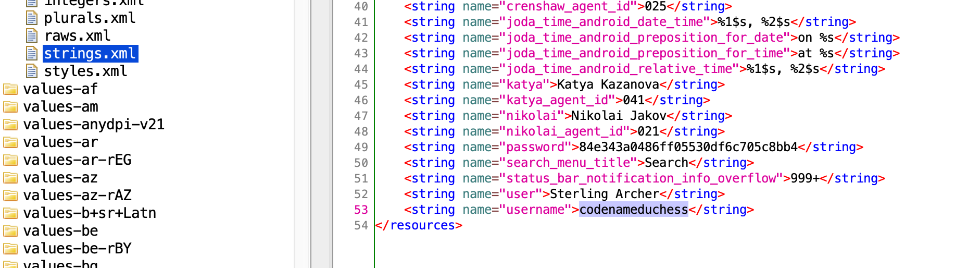Select the values-be folder name
Image resolution: width=980 pixels, height=268 pixels.
[x=60, y=231]
